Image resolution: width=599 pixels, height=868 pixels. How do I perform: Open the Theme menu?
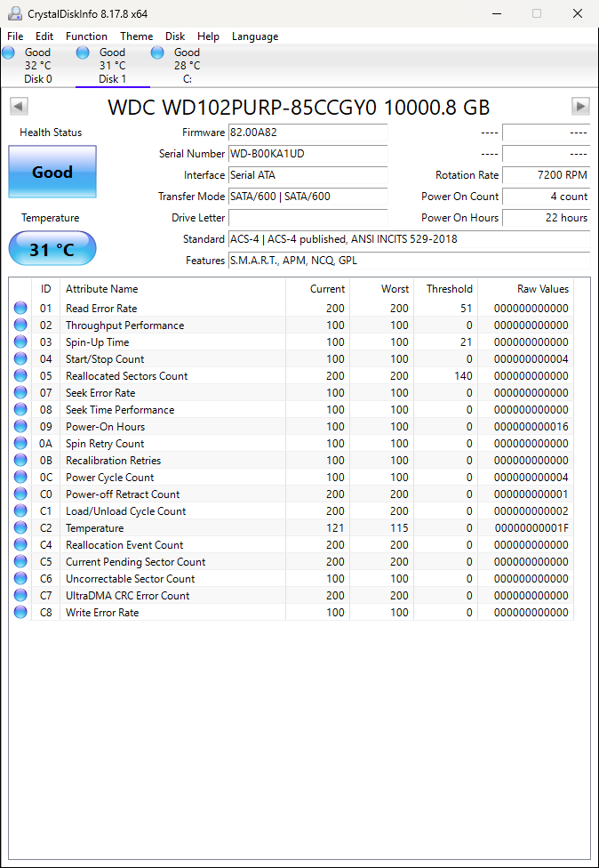click(136, 36)
